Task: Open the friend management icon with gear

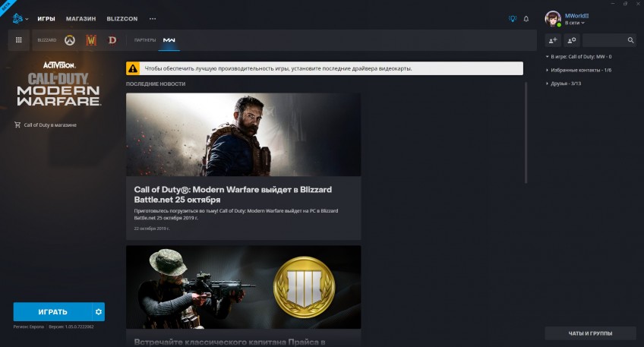Action: coord(571,39)
